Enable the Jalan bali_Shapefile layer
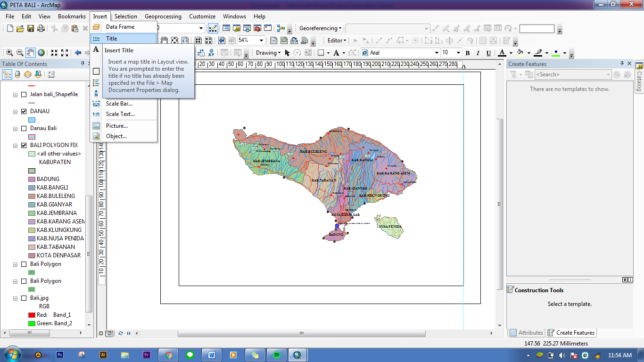The height and width of the screenshot is (362, 644). (24, 94)
